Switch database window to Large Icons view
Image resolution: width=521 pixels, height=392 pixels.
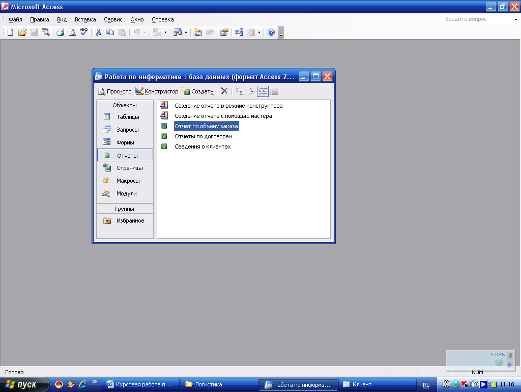pyautogui.click(x=239, y=91)
